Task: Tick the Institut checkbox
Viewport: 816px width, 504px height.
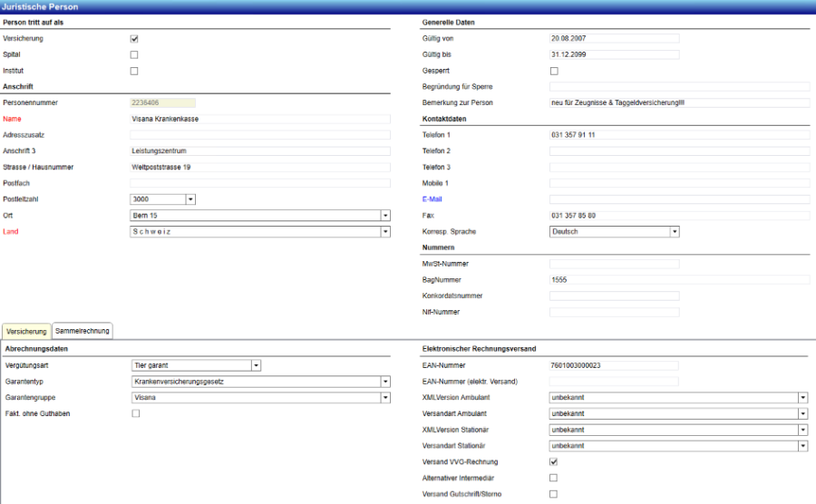Action: (x=134, y=71)
